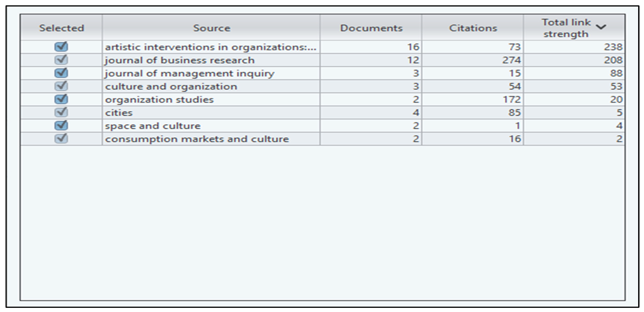Click the Source column header
The height and width of the screenshot is (312, 644).
pos(211,28)
